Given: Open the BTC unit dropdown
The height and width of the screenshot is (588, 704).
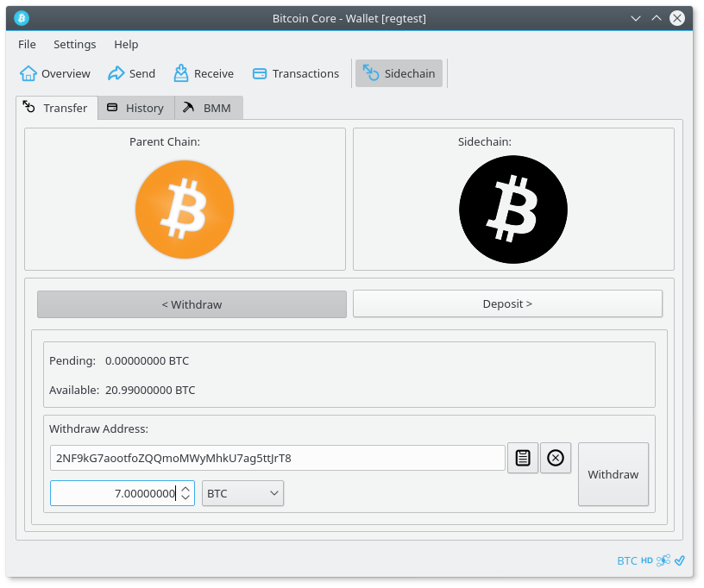Looking at the screenshot, I should click(x=242, y=493).
